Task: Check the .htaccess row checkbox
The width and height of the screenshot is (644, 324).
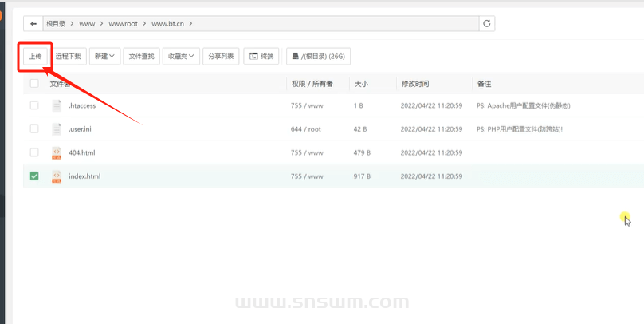Action: point(34,105)
